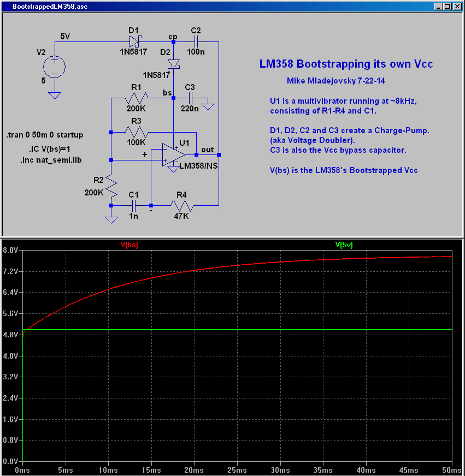This screenshot has height=476, width=465.
Task: Click the bs net label
Action: [x=167, y=93]
